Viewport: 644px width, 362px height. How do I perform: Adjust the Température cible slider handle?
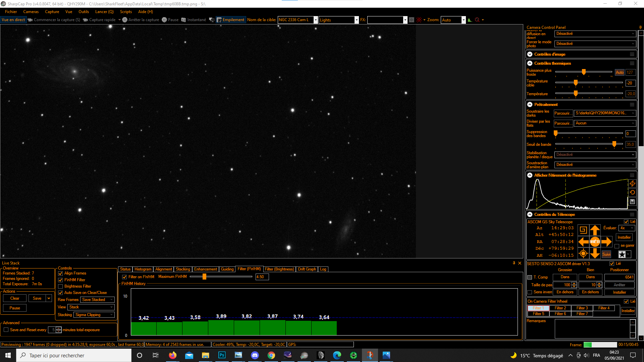pos(576,83)
